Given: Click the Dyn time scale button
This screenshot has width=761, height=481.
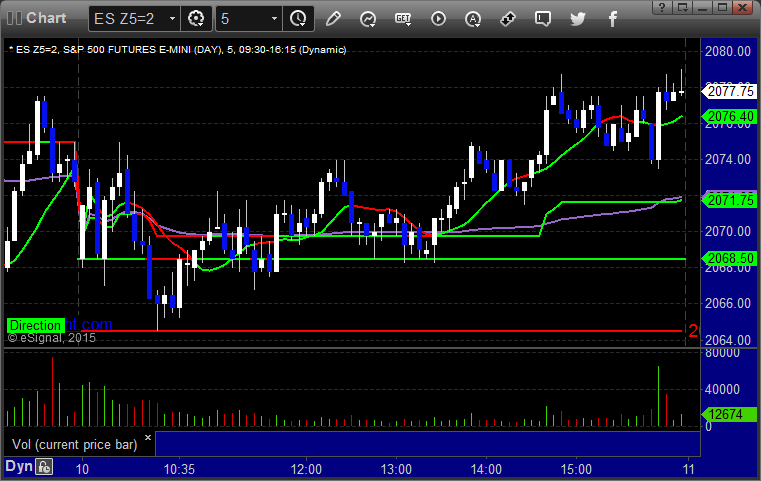Looking at the screenshot, I should [19, 466].
